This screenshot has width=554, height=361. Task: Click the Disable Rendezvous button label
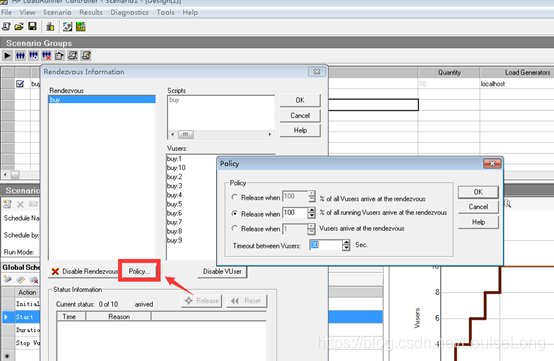pyautogui.click(x=90, y=271)
